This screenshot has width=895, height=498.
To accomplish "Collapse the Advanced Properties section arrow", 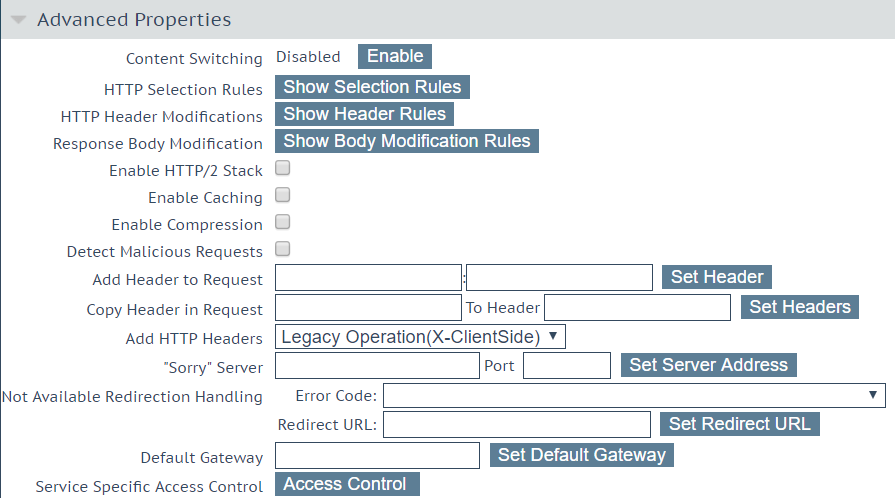I will point(18,20).
